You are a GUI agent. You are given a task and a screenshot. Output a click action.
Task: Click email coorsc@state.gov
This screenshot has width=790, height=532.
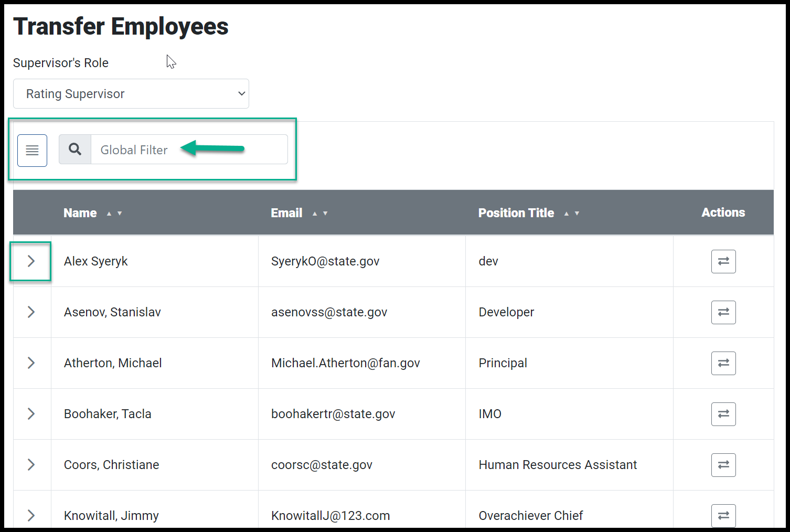322,465
